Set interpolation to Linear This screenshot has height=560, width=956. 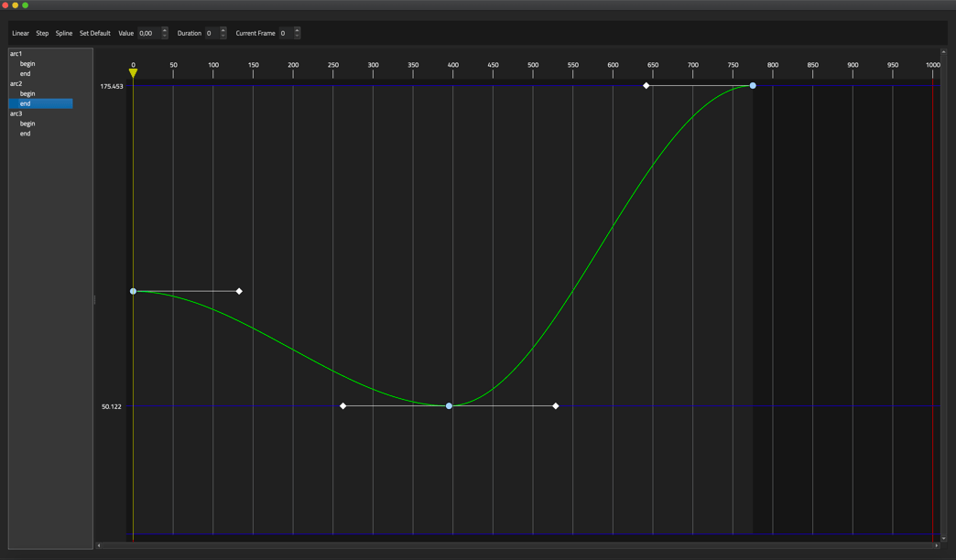click(x=20, y=33)
